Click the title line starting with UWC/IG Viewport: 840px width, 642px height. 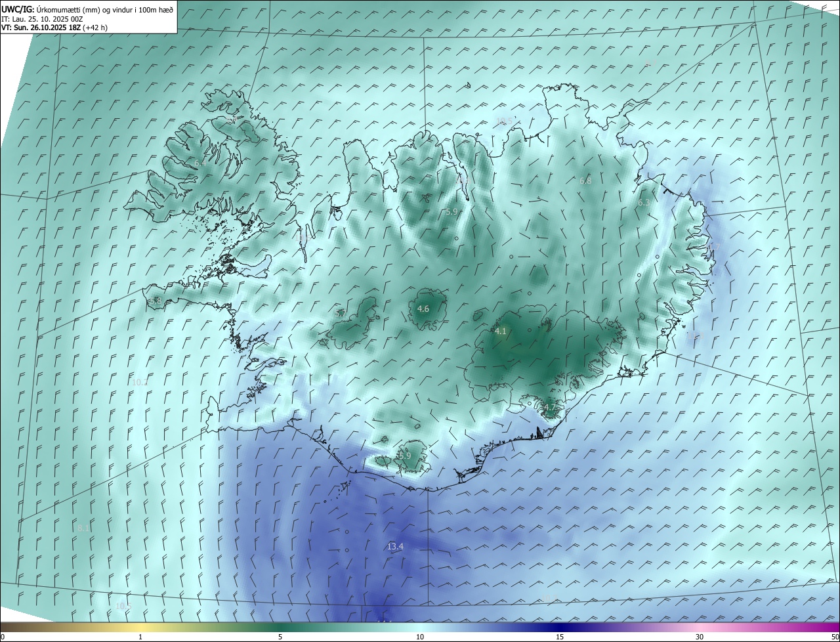(88, 9)
